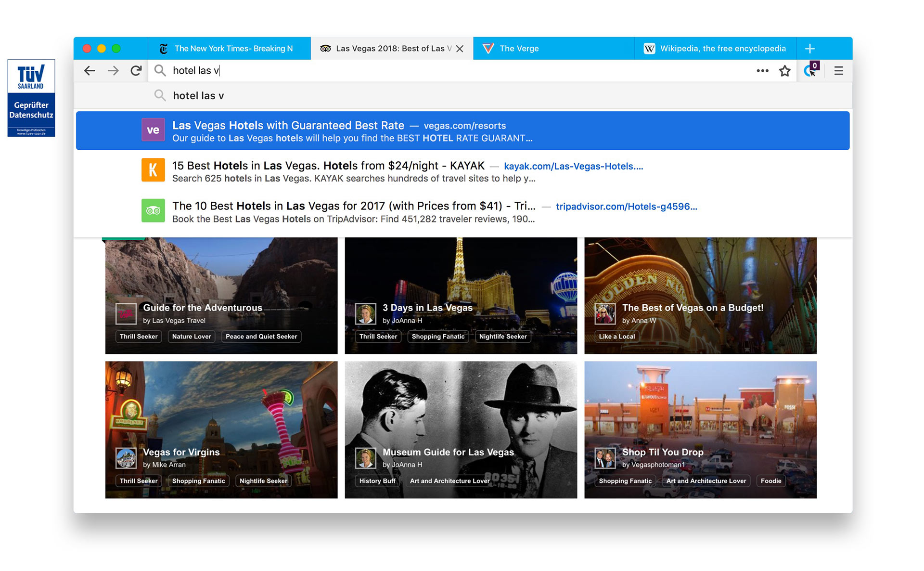Switch to The Verge tab
The height and width of the screenshot is (571, 924).
click(x=554, y=49)
